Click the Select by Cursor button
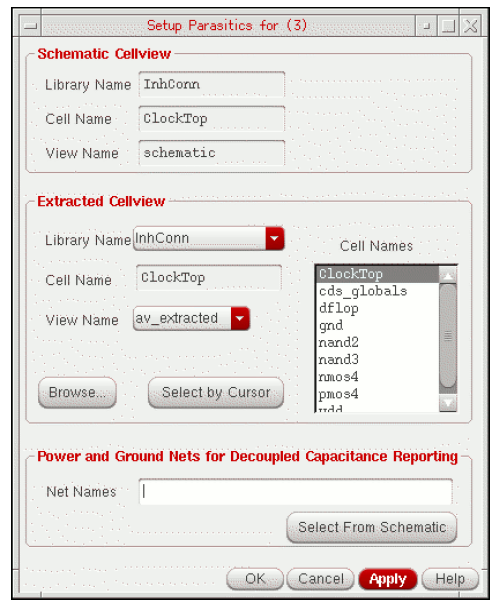The height and width of the screenshot is (609, 498). 216,392
